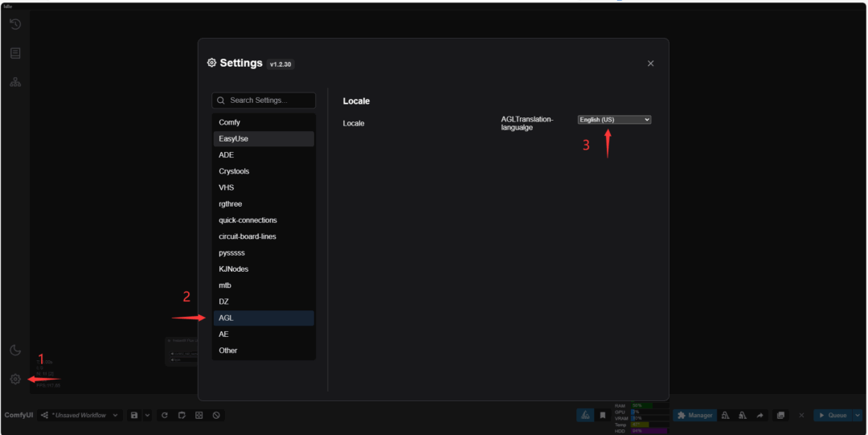Select the KJNodes settings category

click(x=264, y=269)
